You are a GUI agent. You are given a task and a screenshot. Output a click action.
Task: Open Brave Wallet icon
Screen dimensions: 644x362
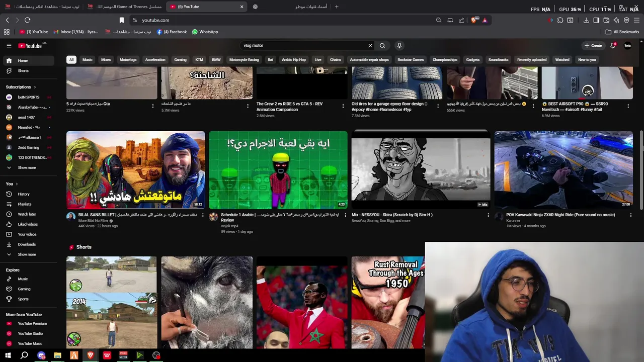(606, 20)
